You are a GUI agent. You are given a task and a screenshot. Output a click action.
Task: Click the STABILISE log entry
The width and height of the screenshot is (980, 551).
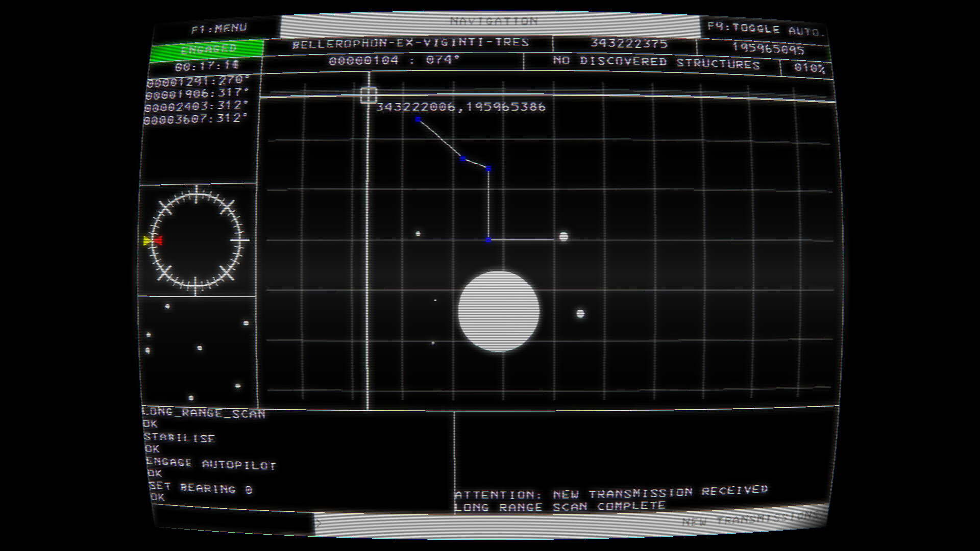pos(180,438)
